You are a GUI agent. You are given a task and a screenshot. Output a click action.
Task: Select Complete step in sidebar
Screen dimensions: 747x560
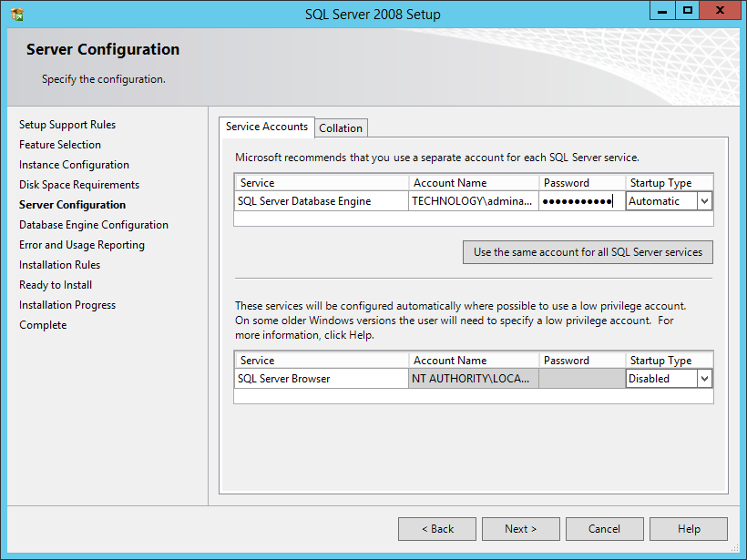point(43,325)
